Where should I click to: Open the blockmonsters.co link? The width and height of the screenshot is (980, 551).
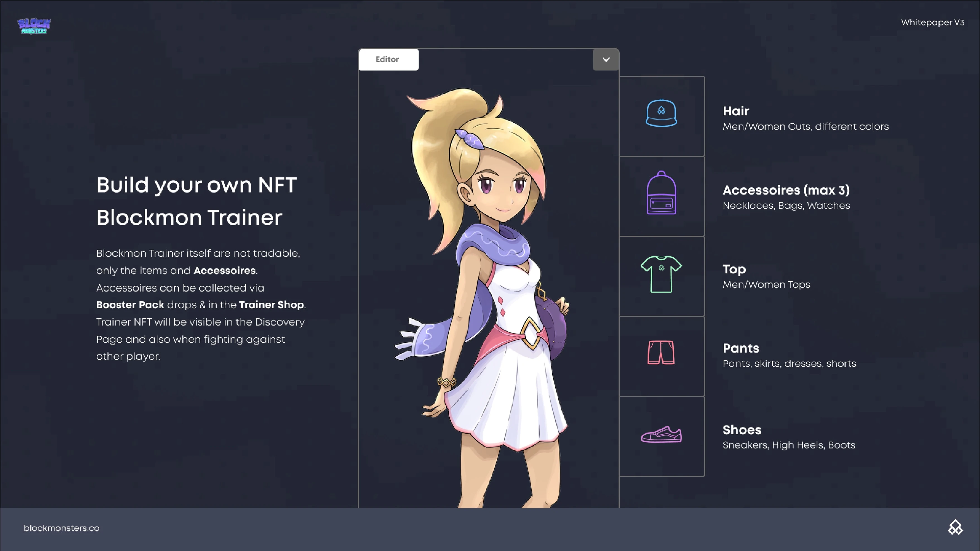pyautogui.click(x=62, y=528)
